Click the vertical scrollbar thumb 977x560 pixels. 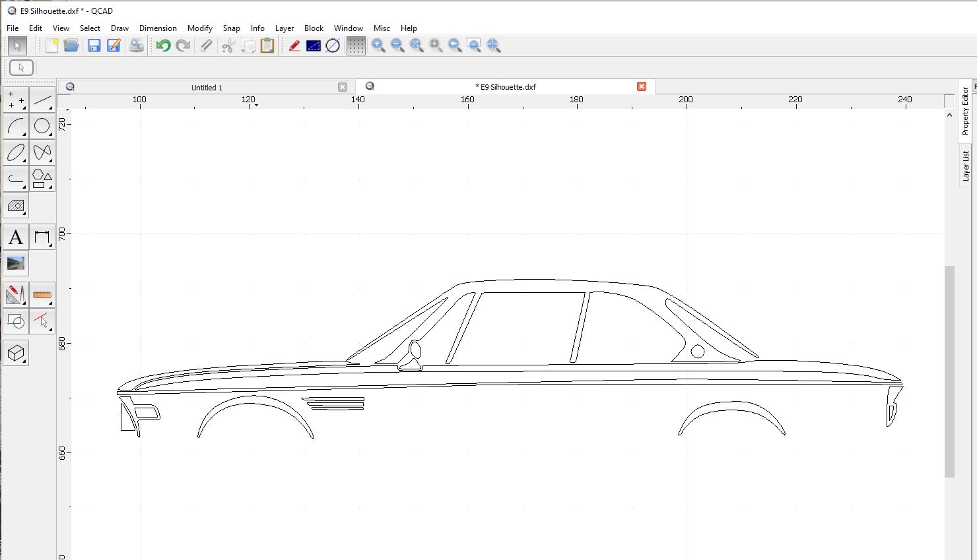point(949,371)
